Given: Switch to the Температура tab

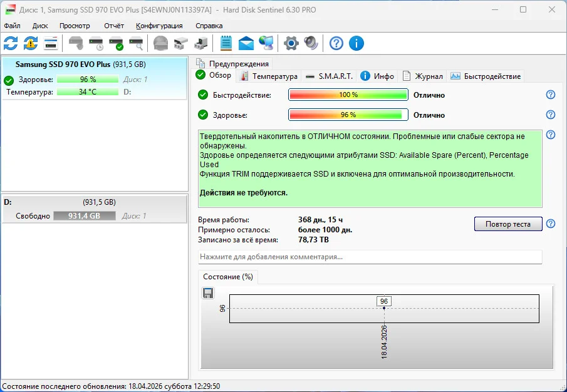Looking at the screenshot, I should tap(269, 76).
